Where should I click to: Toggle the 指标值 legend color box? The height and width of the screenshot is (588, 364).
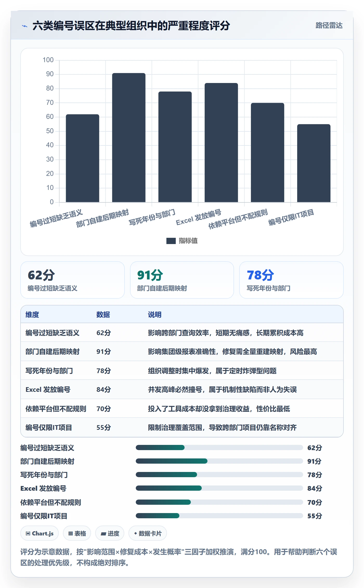click(171, 241)
